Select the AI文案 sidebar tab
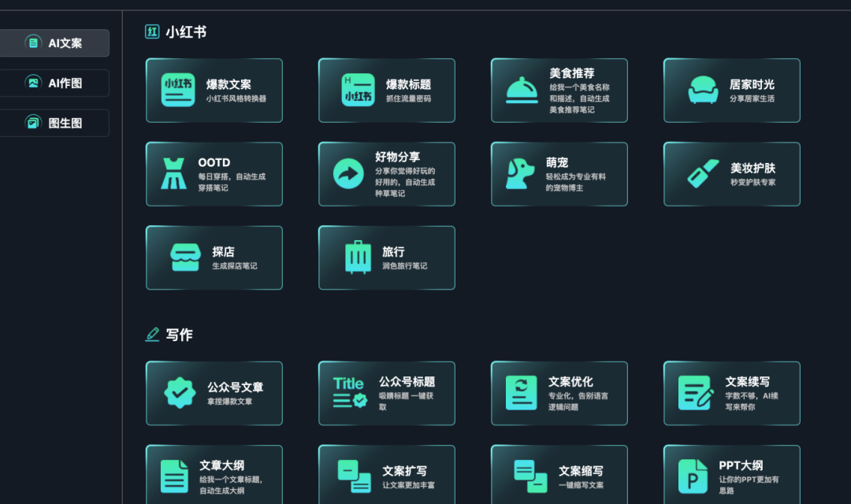851x504 pixels. point(54,43)
